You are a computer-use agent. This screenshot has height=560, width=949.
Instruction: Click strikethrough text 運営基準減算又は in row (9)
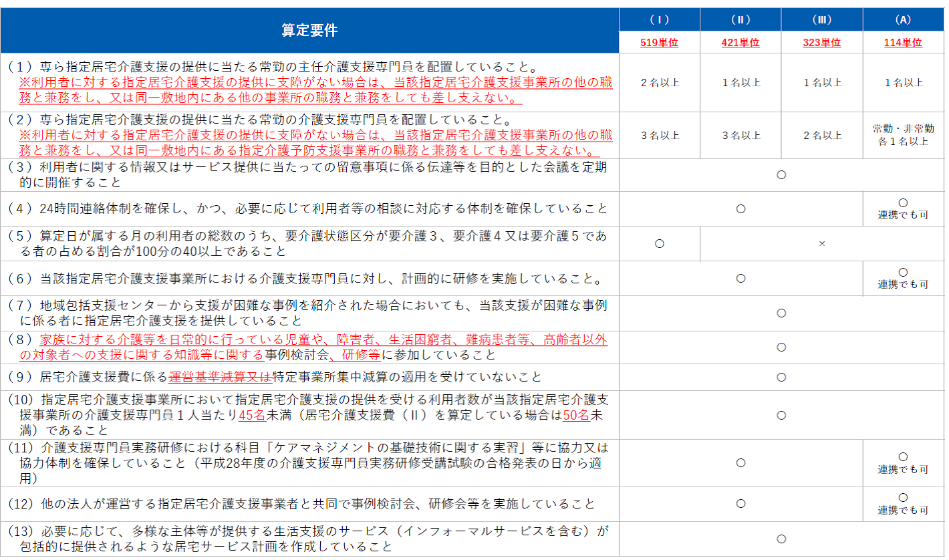click(x=221, y=377)
